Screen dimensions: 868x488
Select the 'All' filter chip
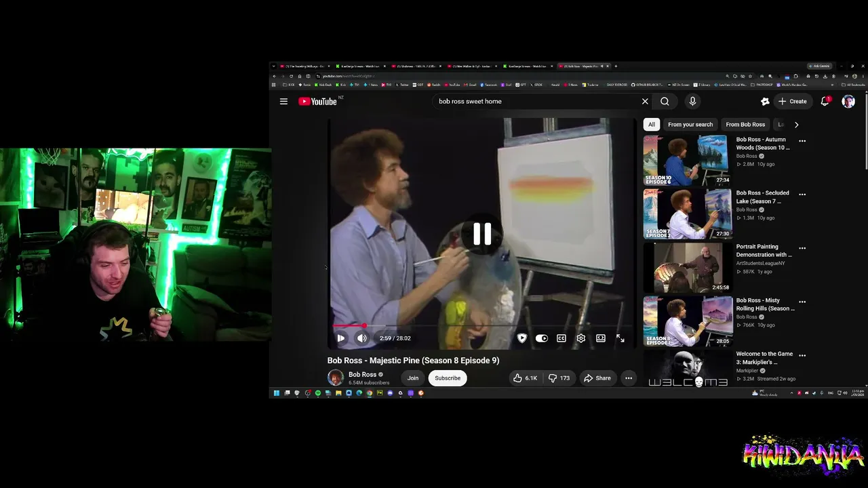(652, 125)
